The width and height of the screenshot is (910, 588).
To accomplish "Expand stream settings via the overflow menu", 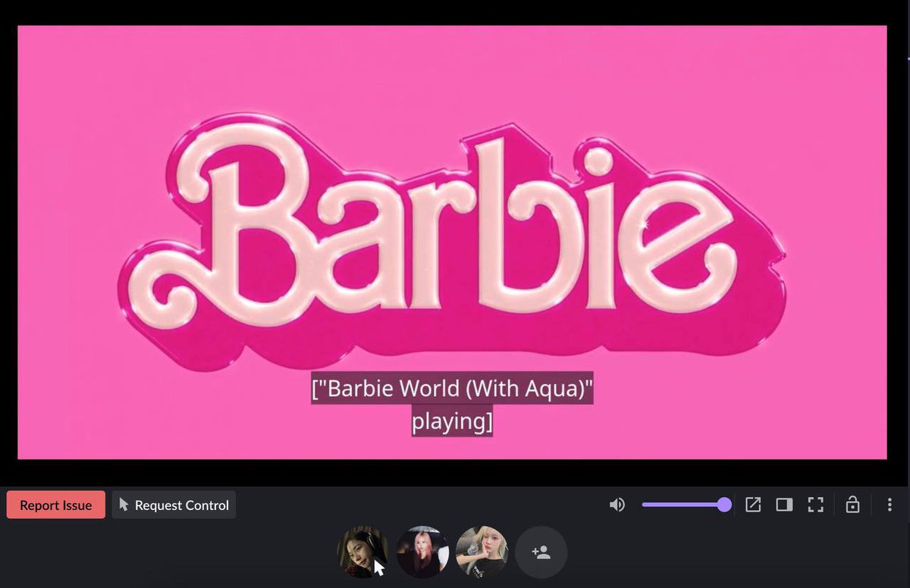I will click(x=890, y=504).
